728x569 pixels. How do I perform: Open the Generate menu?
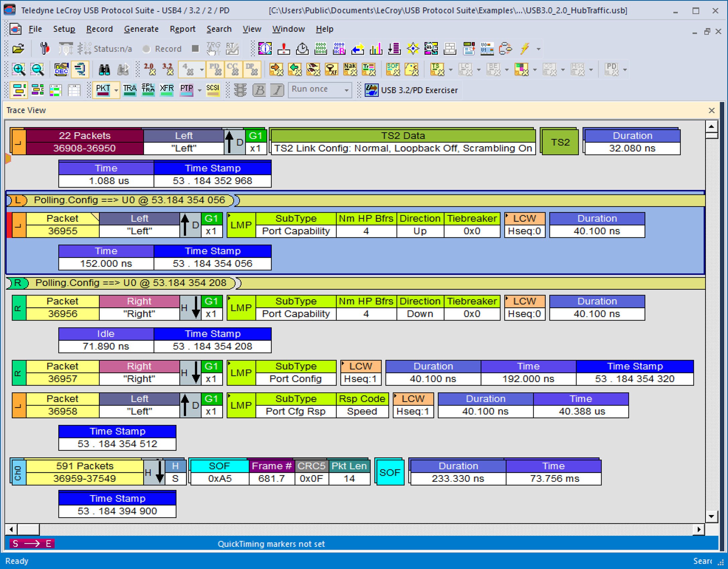141,29
